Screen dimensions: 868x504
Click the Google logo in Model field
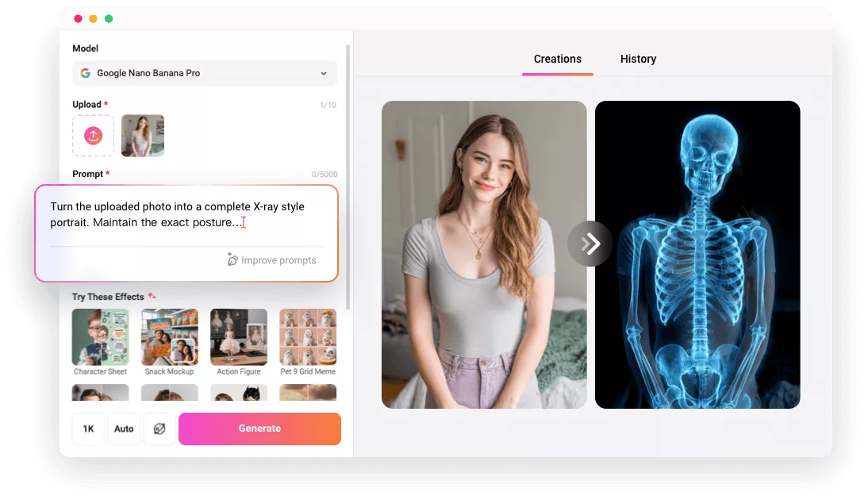[x=86, y=73]
